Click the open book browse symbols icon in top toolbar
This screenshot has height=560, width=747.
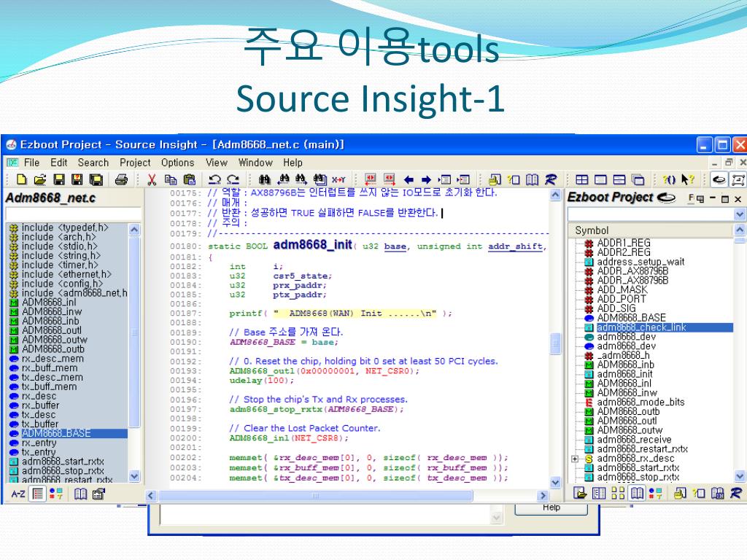coord(532,179)
